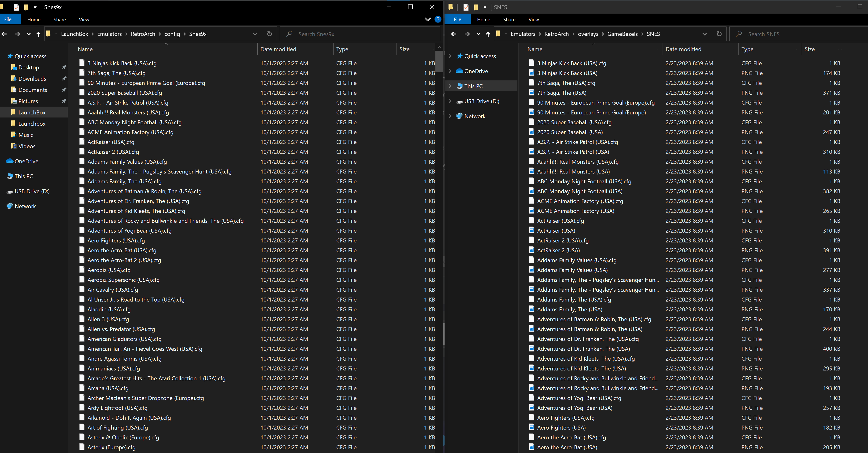Open File menu in SNES window
The height and width of the screenshot is (453, 868).
457,19
